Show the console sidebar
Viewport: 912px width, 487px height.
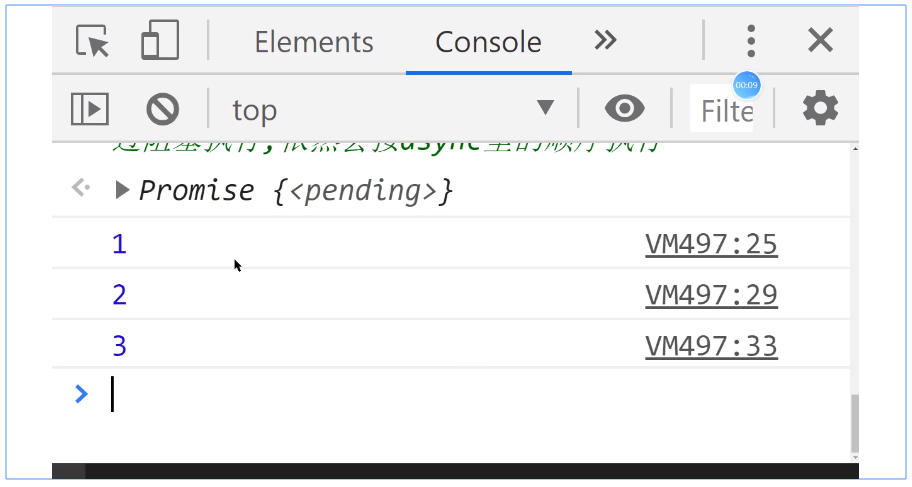(90, 109)
